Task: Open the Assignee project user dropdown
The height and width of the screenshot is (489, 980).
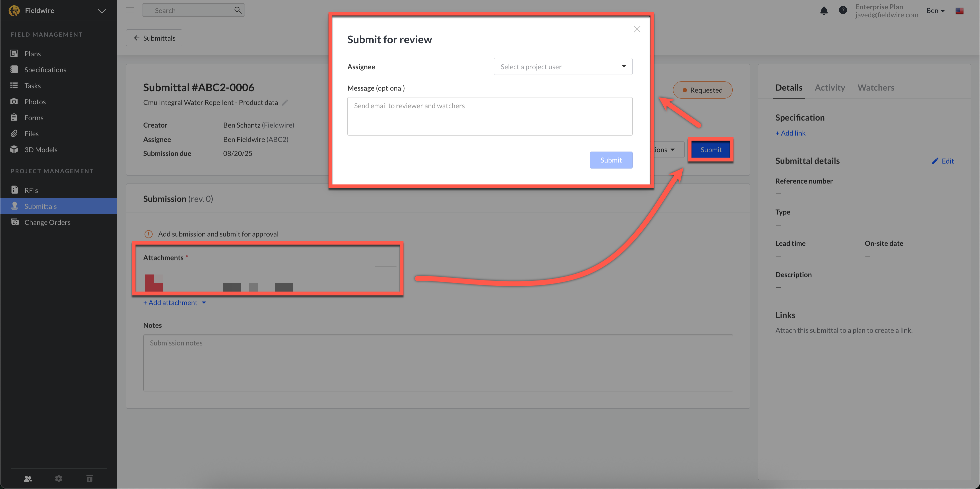Action: click(x=563, y=67)
